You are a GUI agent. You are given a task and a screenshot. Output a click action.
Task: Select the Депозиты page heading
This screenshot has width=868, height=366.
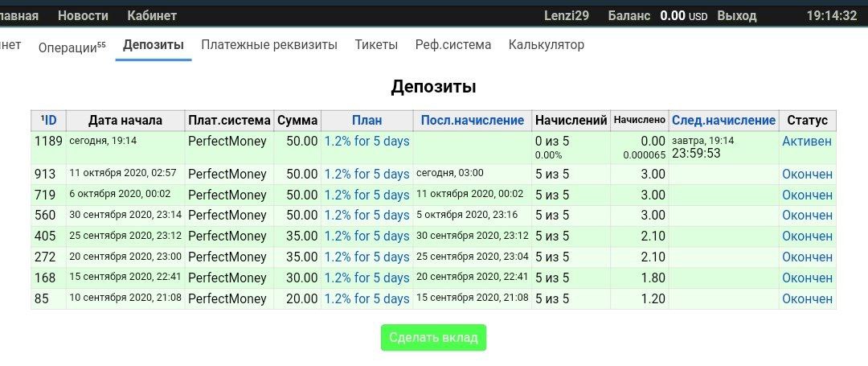[433, 87]
